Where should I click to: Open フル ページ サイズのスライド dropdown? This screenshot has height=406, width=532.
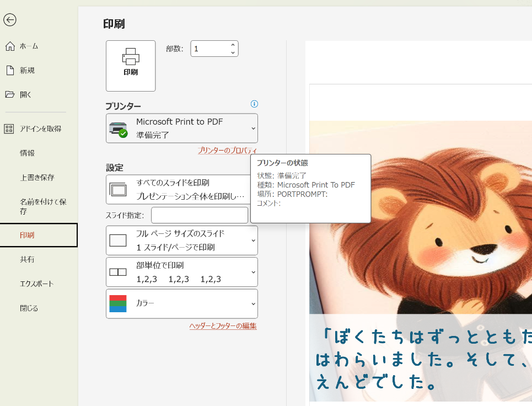[x=182, y=241]
